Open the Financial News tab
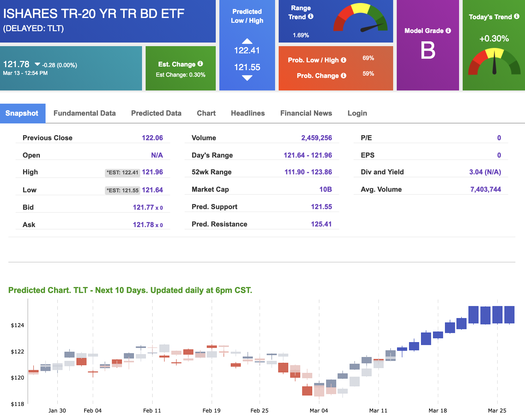525x420 pixels. (x=306, y=113)
